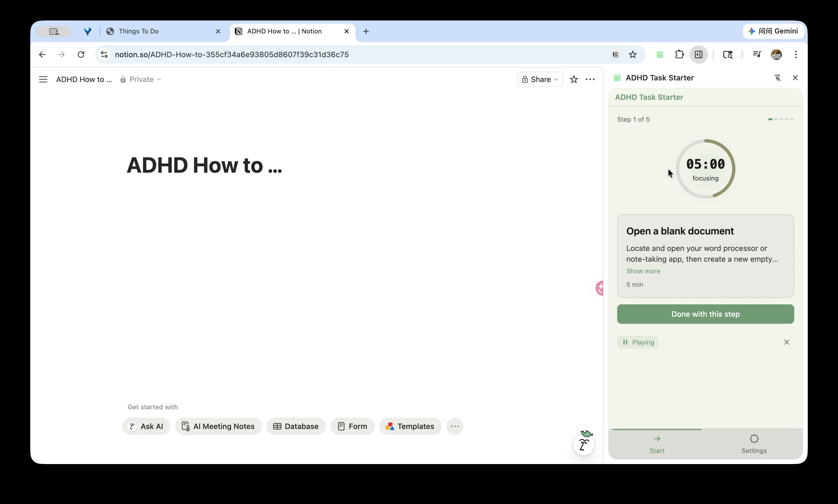
Task: Go back in browser history
Action: (x=42, y=55)
